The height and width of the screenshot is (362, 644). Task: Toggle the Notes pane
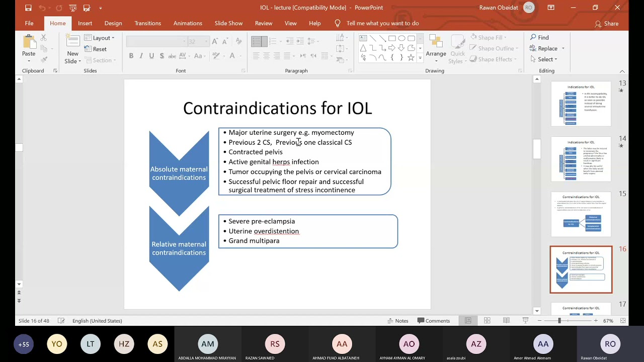pyautogui.click(x=397, y=321)
